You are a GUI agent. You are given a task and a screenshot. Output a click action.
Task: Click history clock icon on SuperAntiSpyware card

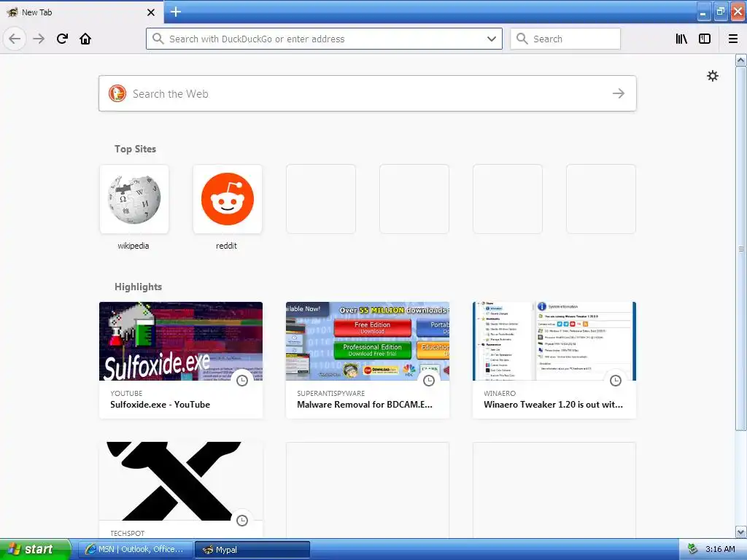click(x=429, y=381)
